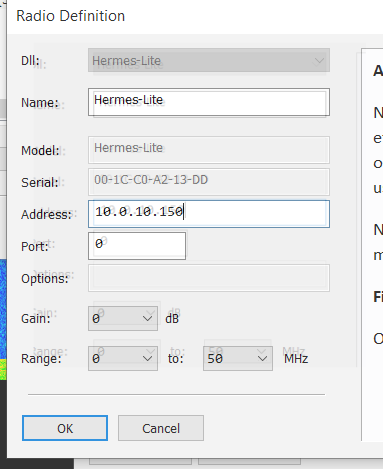Click the Range: label
383x469 pixels.
click(41, 359)
